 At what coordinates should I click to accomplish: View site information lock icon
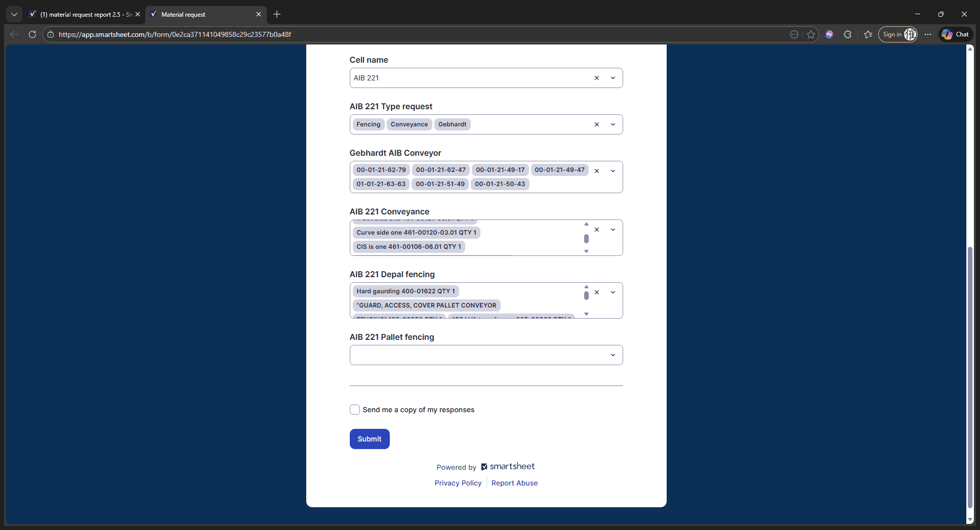point(51,34)
